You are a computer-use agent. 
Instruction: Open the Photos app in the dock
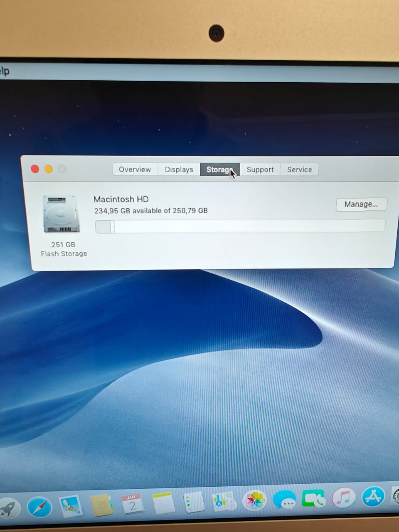tap(254, 500)
